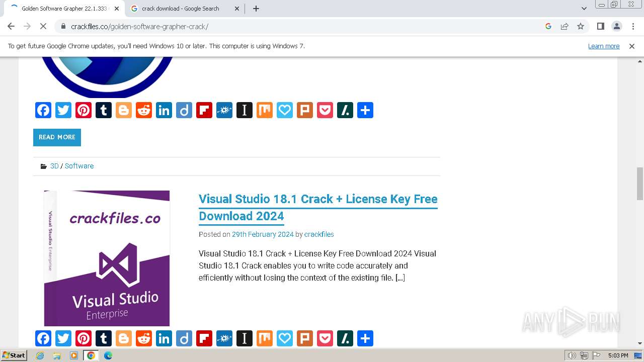Image resolution: width=644 pixels, height=362 pixels.
Task: Click Chrome icon in taskbar
Action: pyautogui.click(x=91, y=355)
